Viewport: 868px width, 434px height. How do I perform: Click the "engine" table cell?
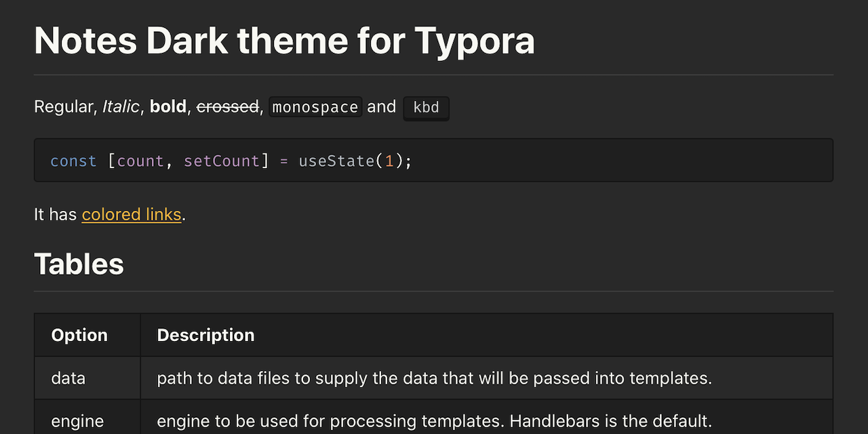pos(77,421)
